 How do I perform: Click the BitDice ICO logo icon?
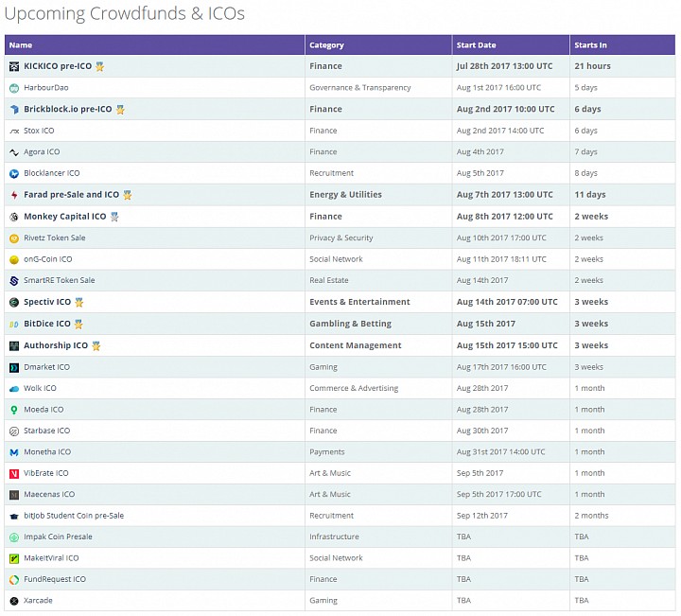(x=14, y=324)
